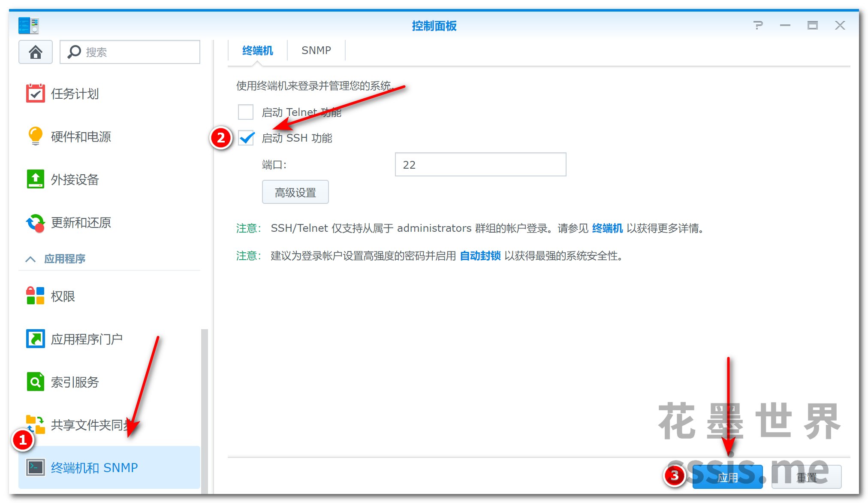
Task: Open Application Portal (应用程序门户) icon
Action: [35, 339]
